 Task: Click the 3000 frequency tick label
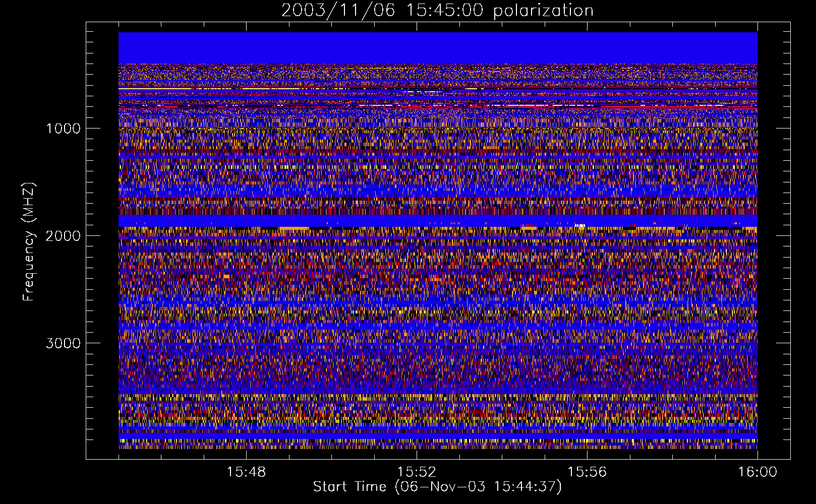click(x=63, y=343)
